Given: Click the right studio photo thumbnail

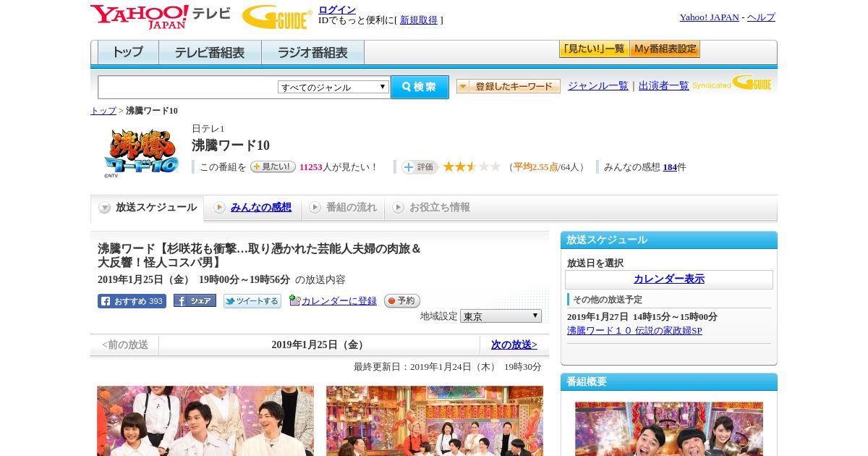Looking at the screenshot, I should pyautogui.click(x=435, y=421).
